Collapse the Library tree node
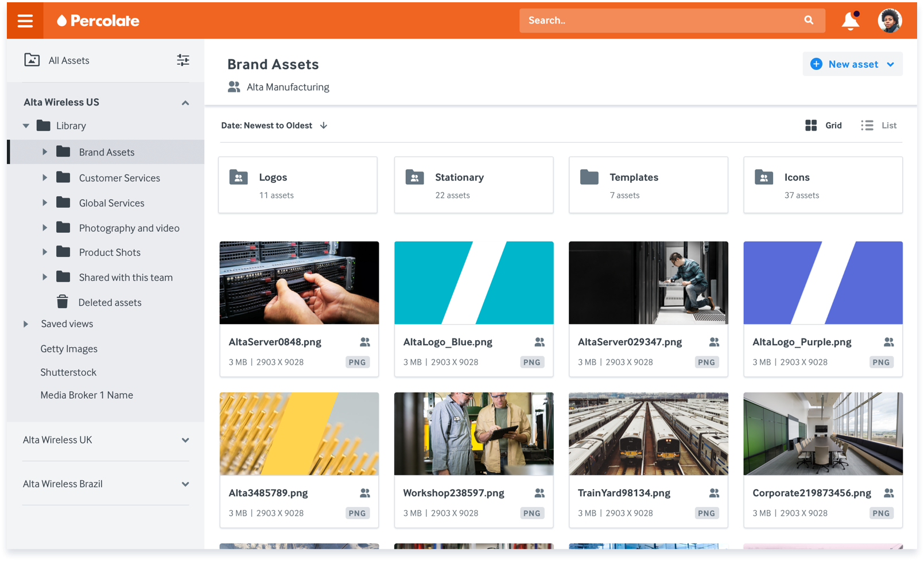The height and width of the screenshot is (561, 924). tap(26, 126)
